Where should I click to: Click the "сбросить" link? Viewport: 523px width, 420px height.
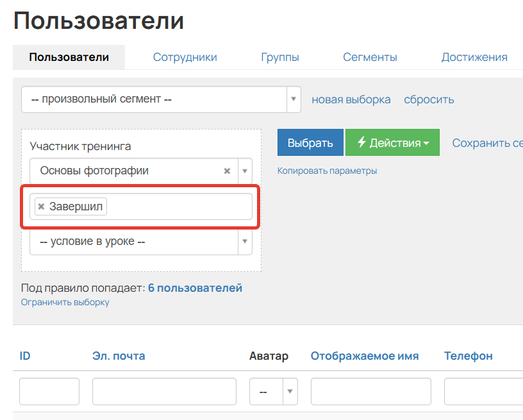(x=429, y=99)
